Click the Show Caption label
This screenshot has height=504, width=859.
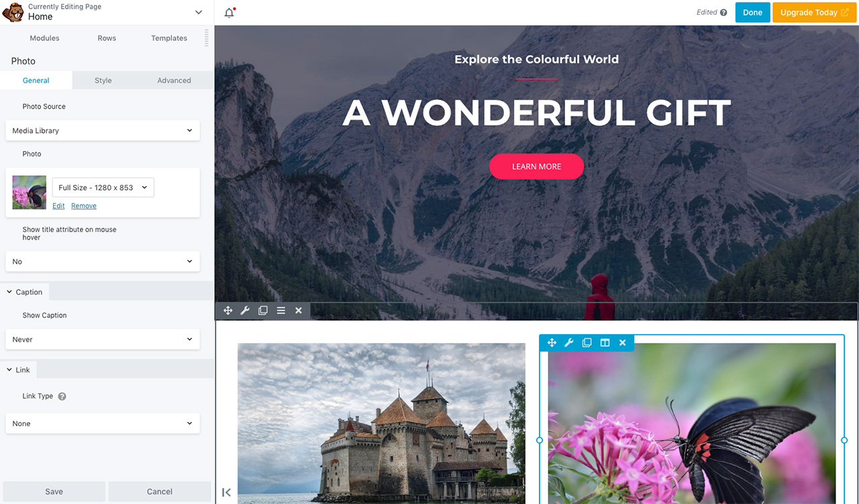point(45,315)
